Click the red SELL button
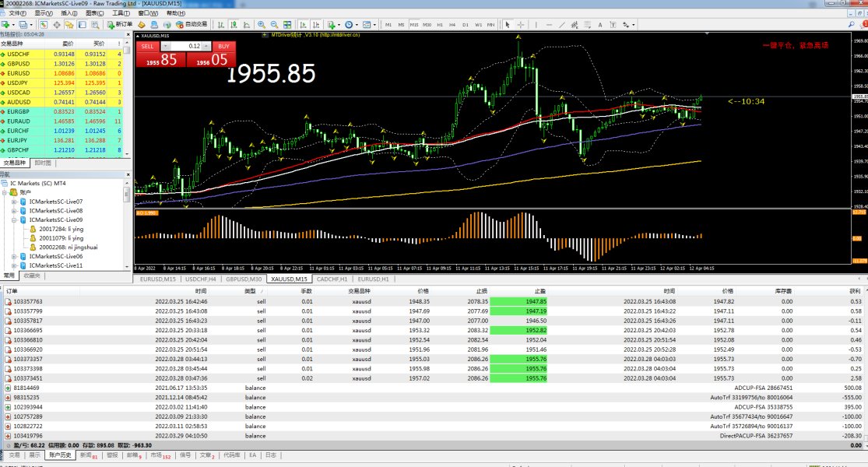Screen dimensions: 868x467 click(147, 46)
